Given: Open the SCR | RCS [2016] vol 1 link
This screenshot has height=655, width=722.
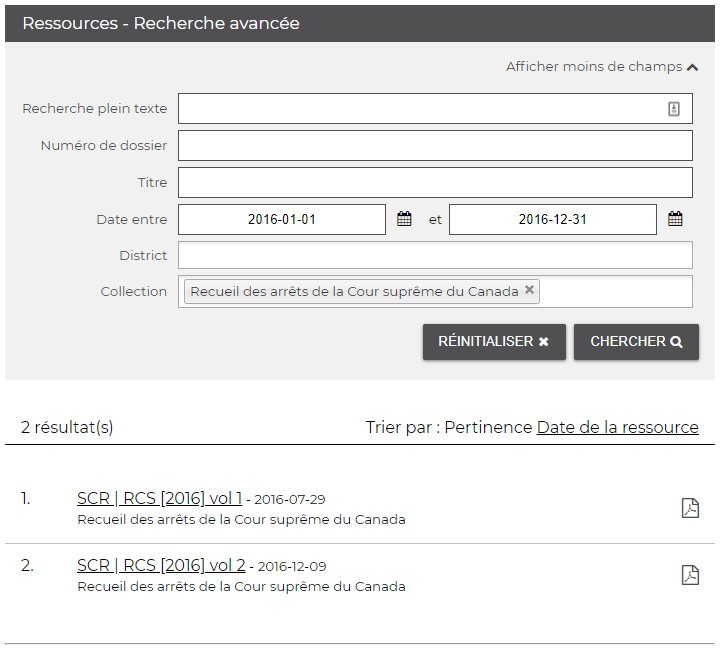Looking at the screenshot, I should pos(159,498).
